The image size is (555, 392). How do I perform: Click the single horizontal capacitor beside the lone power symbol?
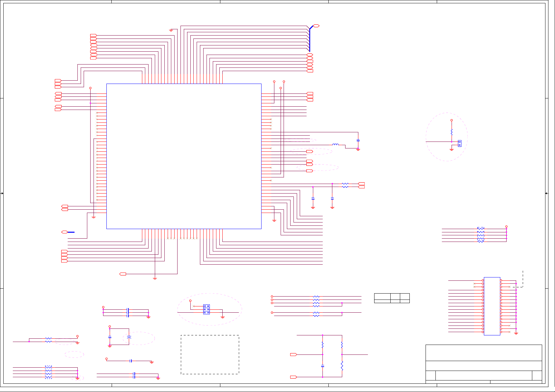coord(131,361)
